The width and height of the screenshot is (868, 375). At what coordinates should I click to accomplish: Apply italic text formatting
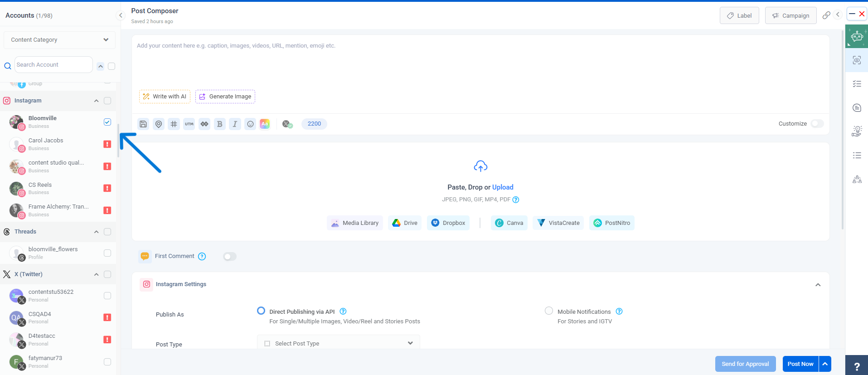click(235, 124)
